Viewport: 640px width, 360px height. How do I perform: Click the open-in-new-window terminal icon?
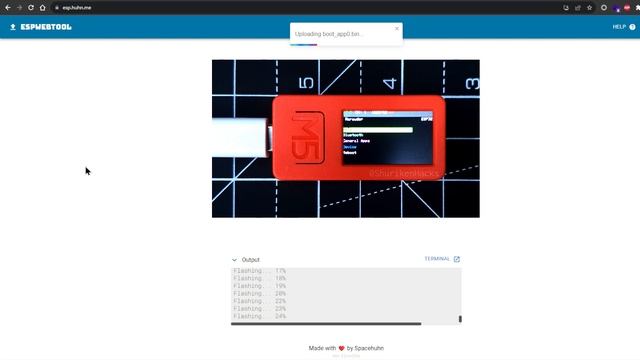click(457, 259)
